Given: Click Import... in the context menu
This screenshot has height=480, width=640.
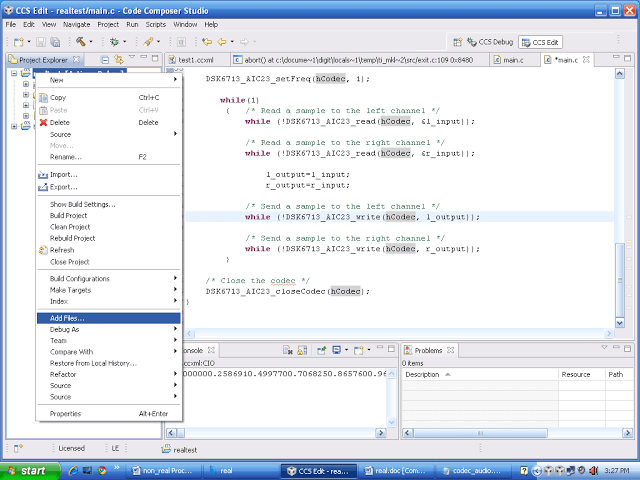Looking at the screenshot, I should (109, 175).
